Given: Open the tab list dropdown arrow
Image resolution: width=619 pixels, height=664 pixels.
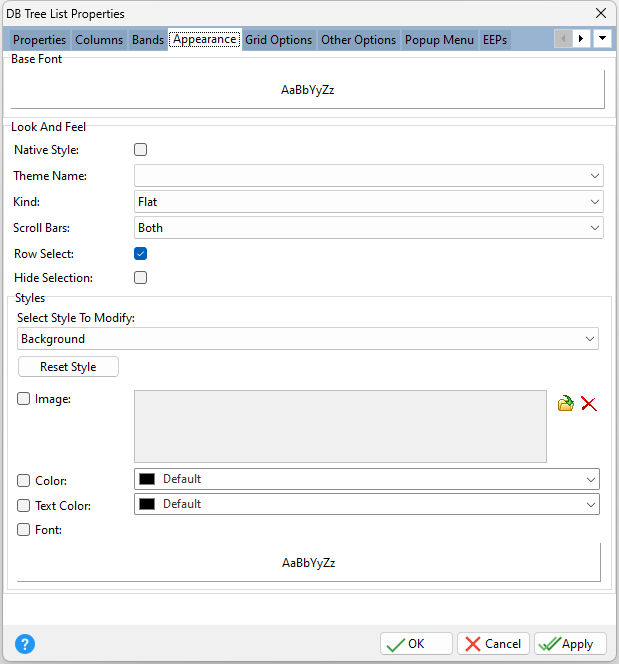Looking at the screenshot, I should pyautogui.click(x=602, y=39).
